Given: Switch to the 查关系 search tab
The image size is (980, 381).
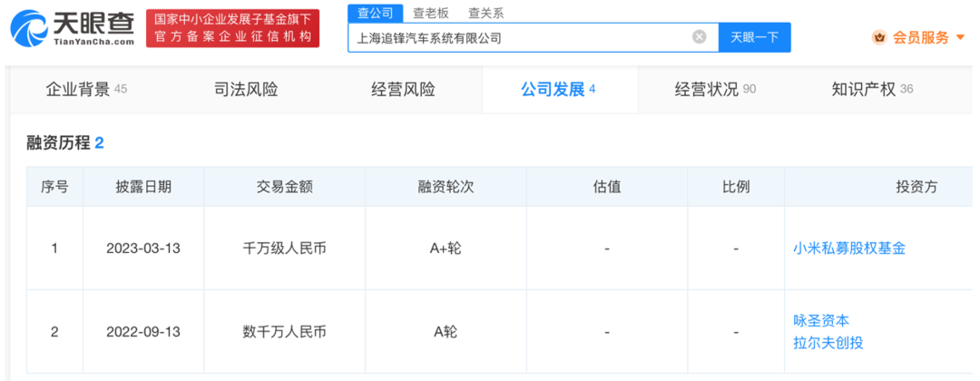Looking at the screenshot, I should tap(485, 13).
